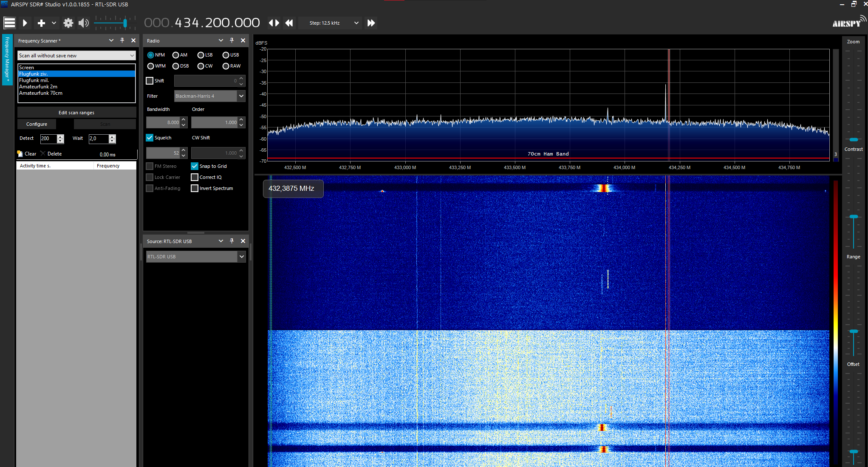Select RAW demodulation mode
This screenshot has width=868, height=467.
tap(232, 66)
